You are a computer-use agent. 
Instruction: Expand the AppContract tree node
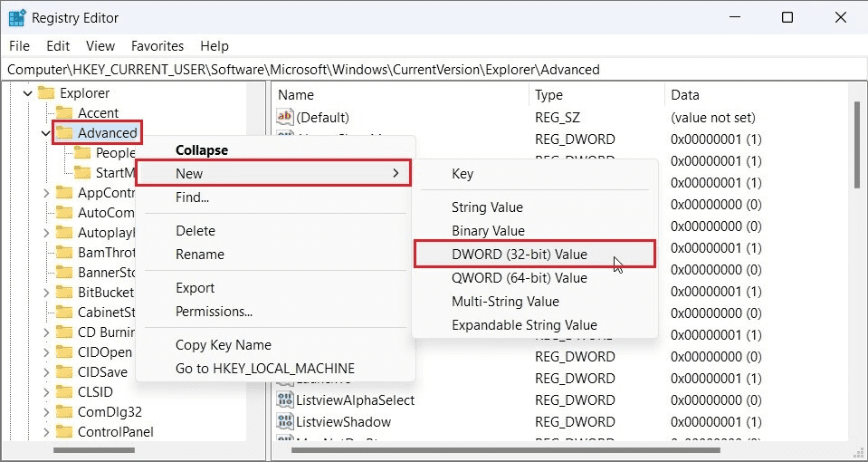46,193
